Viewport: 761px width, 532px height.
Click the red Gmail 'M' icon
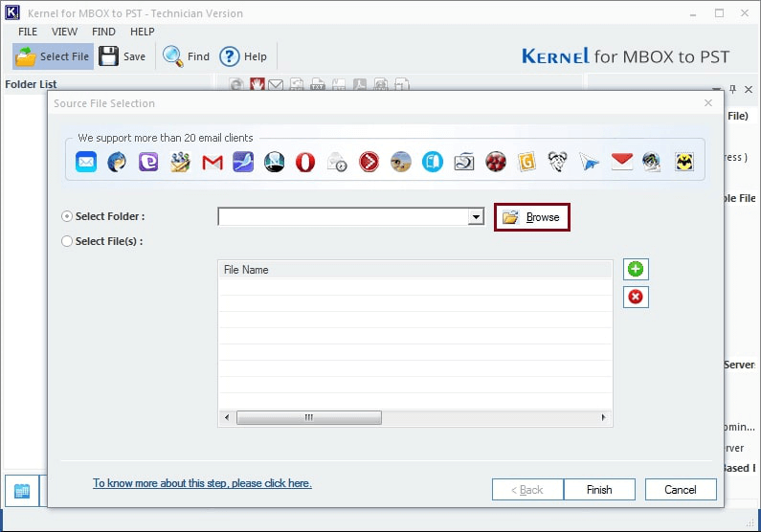213,163
